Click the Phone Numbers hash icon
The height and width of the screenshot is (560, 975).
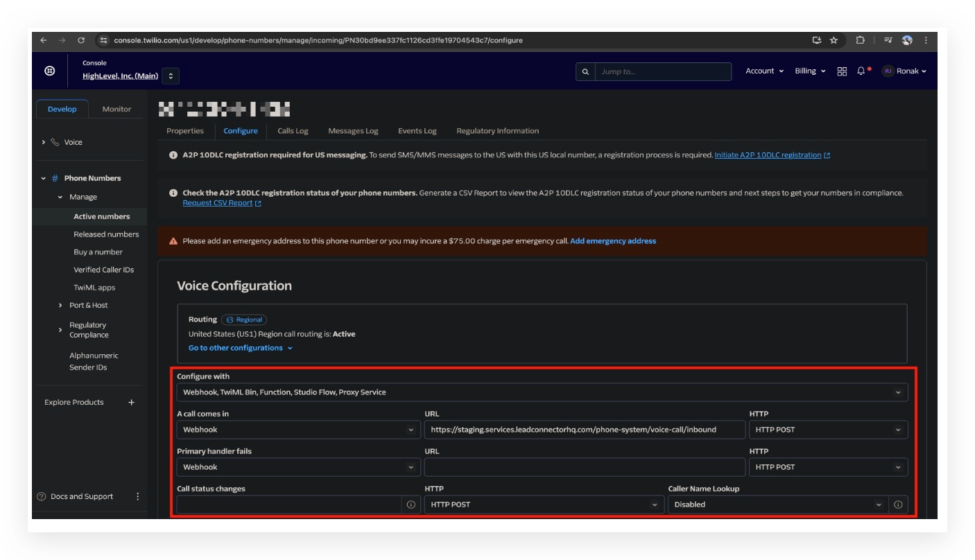click(55, 178)
